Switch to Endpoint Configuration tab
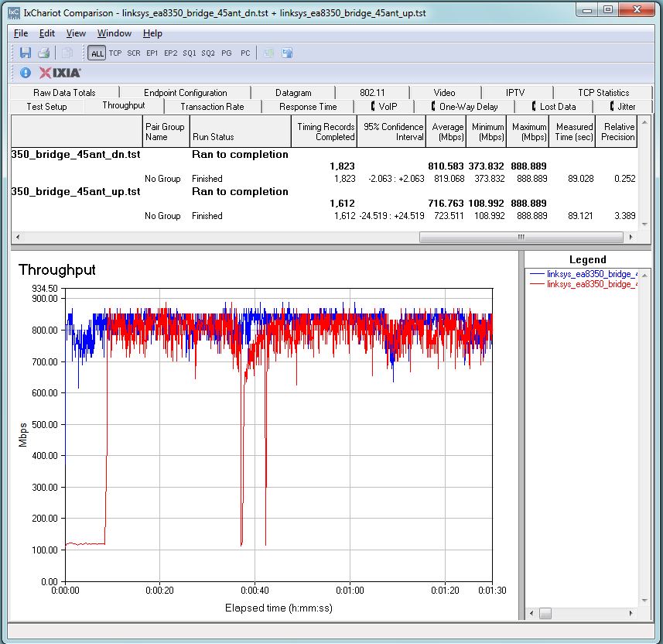Image resolution: width=663 pixels, height=644 pixels. pos(185,93)
